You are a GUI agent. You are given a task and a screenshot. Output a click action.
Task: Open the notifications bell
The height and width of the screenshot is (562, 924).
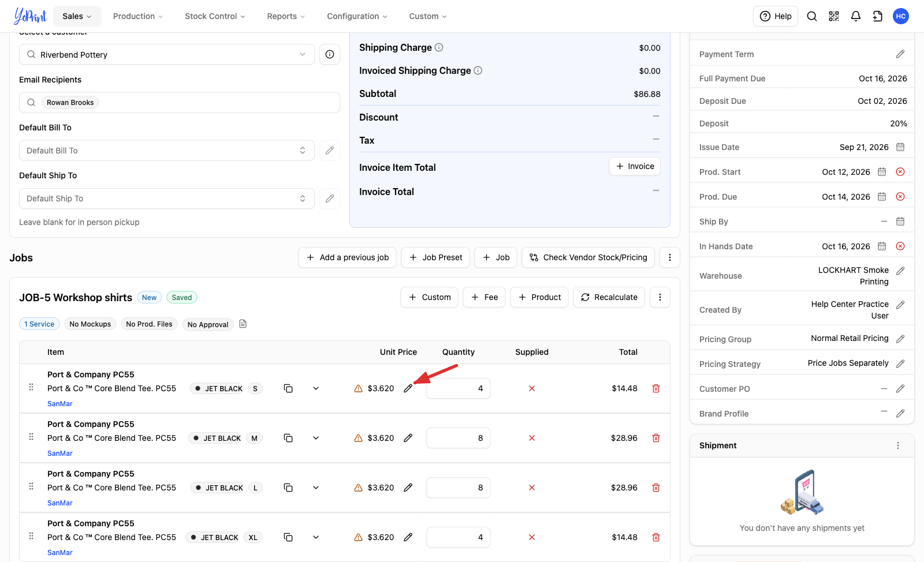856,16
